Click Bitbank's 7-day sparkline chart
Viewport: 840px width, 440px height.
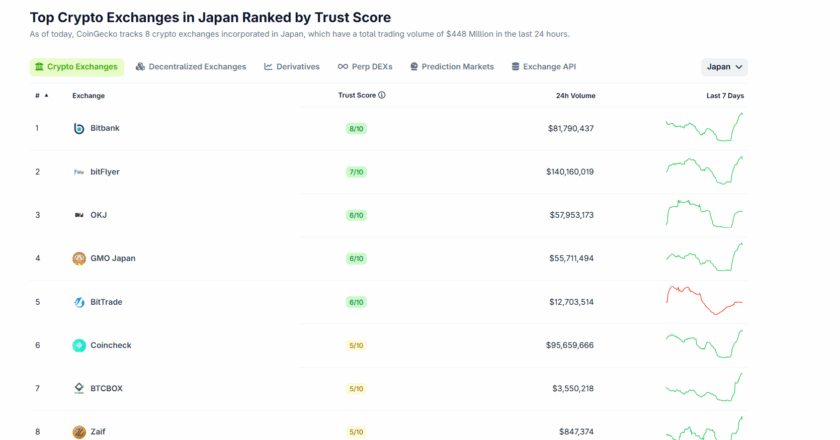[x=704, y=127]
